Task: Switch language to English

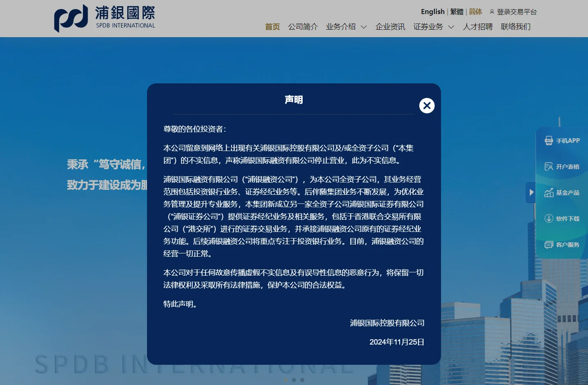Action: pyautogui.click(x=433, y=12)
